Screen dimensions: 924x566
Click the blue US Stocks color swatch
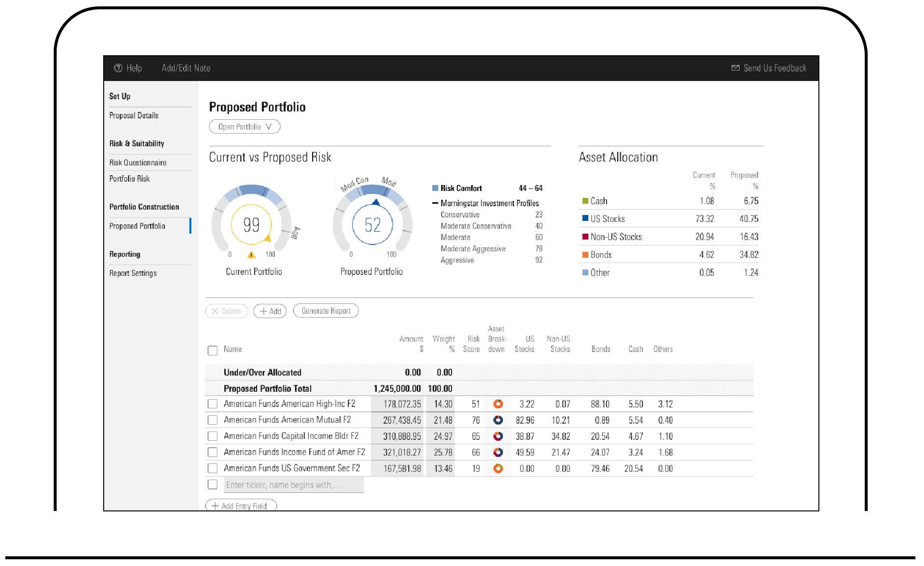pos(585,218)
